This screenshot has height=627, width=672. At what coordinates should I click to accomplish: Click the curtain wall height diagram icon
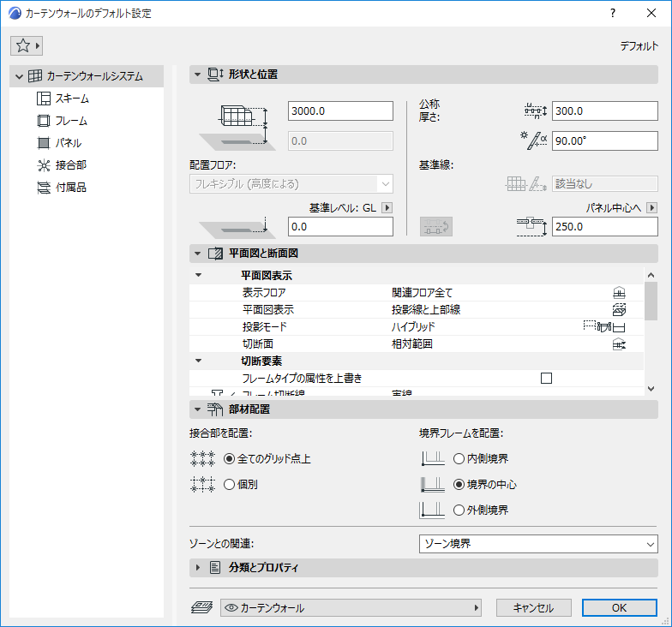point(237,127)
